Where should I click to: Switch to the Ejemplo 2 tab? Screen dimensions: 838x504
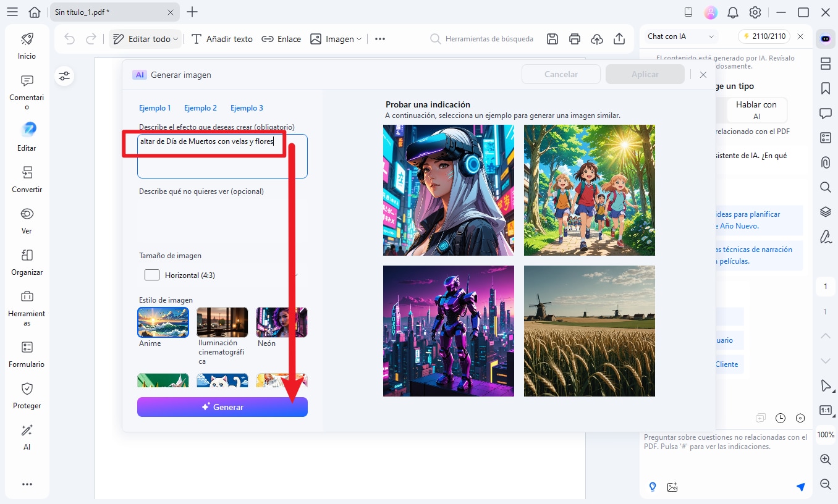200,108
